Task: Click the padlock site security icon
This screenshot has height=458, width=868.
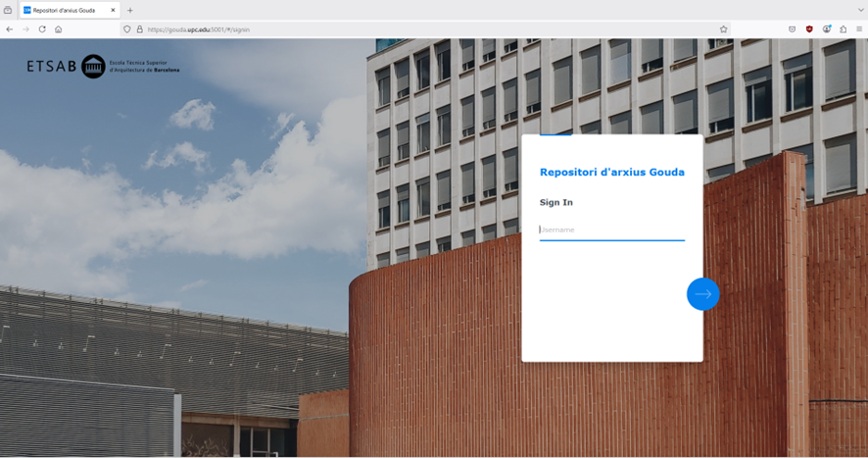Action: click(139, 29)
